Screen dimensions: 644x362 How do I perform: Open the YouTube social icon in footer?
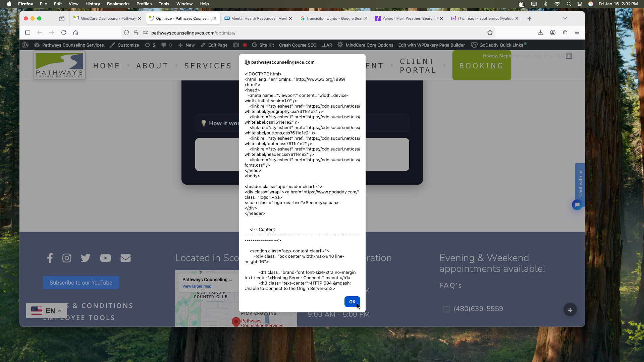tap(105, 258)
